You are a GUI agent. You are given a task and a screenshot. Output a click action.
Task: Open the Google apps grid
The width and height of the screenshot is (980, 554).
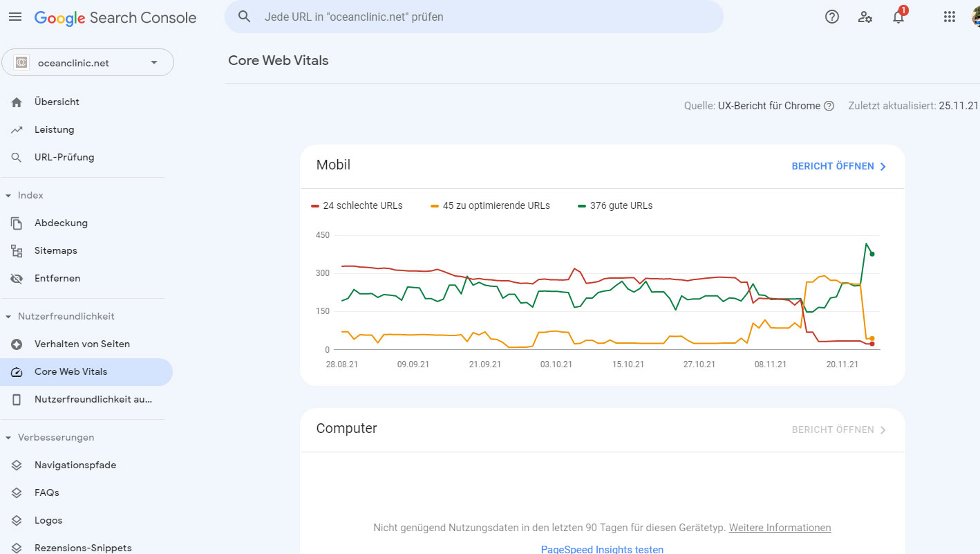pos(950,17)
